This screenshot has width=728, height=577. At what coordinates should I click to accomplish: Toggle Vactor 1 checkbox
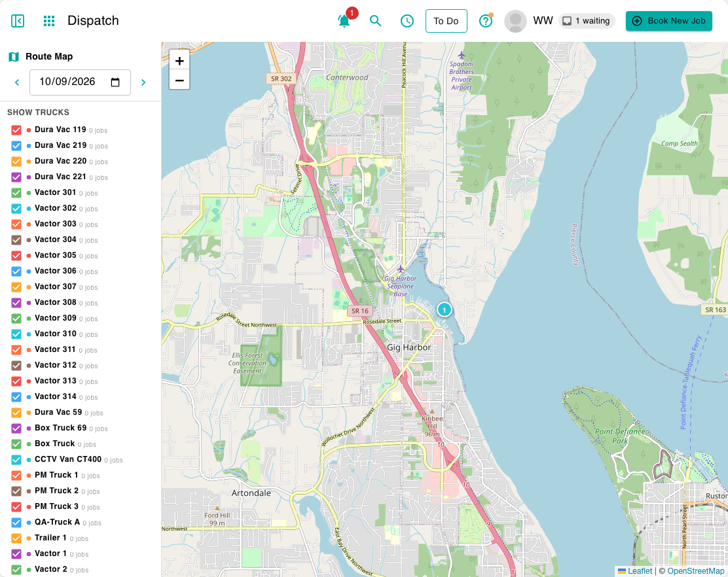(x=16, y=554)
